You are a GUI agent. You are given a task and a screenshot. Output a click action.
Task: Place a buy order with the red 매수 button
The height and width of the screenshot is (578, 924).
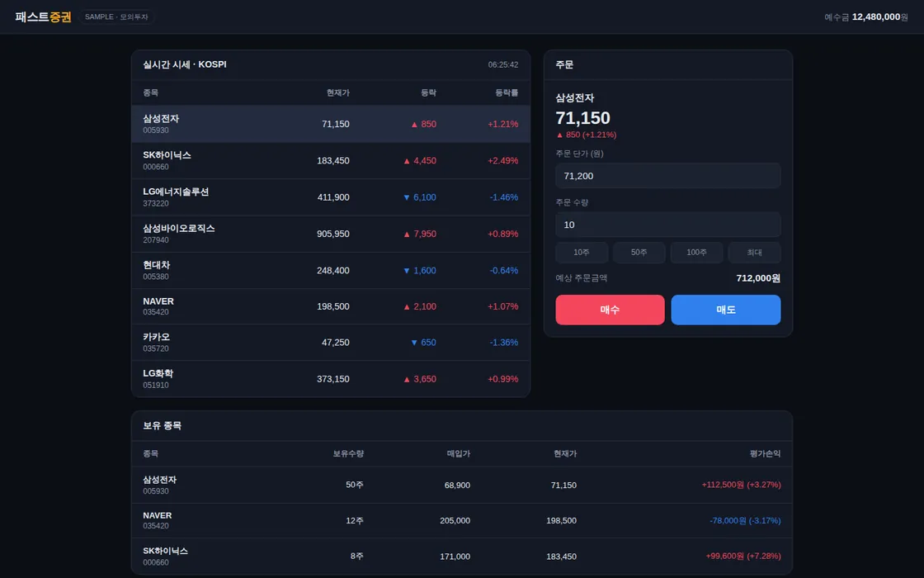610,310
